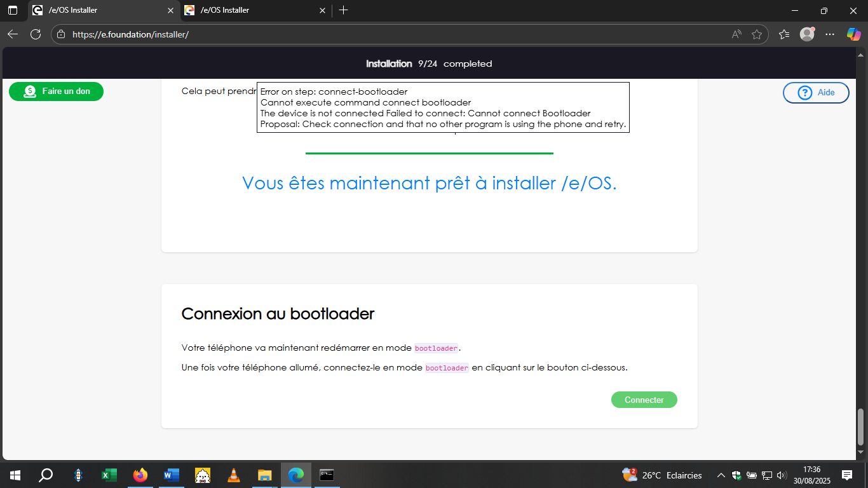Add this page to favorites with star icon
The width and height of the screenshot is (868, 488).
point(756,34)
